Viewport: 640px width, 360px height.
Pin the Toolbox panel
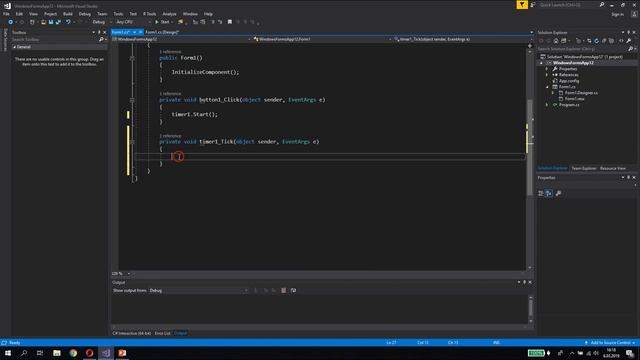pyautogui.click(x=99, y=32)
